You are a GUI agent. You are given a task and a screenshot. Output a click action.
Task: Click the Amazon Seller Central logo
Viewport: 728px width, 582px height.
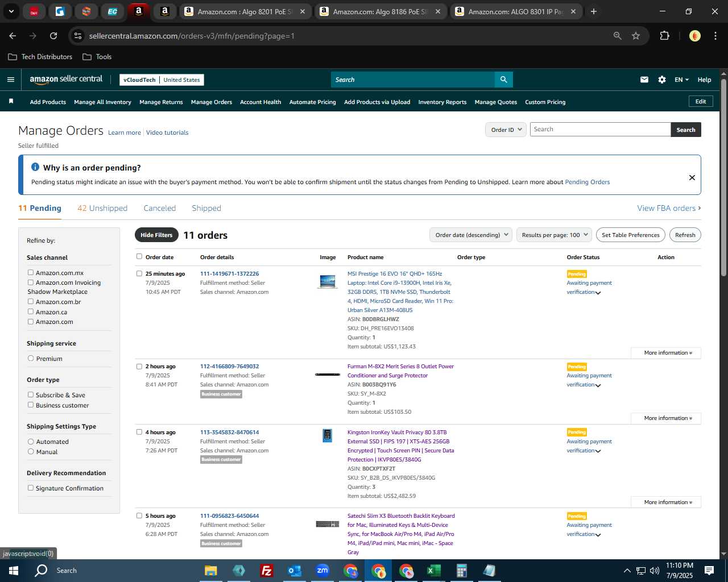(x=66, y=80)
